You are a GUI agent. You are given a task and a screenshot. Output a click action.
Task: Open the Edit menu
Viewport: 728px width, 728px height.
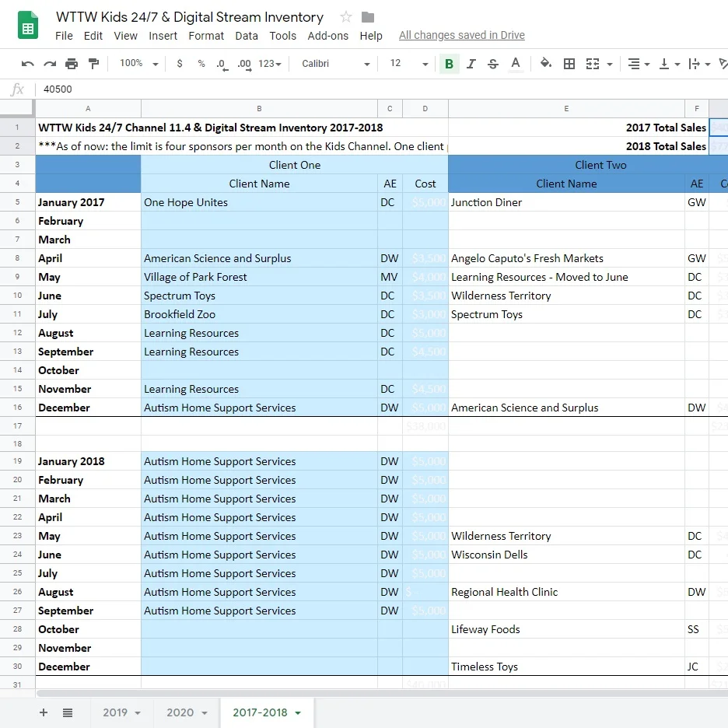click(x=93, y=36)
